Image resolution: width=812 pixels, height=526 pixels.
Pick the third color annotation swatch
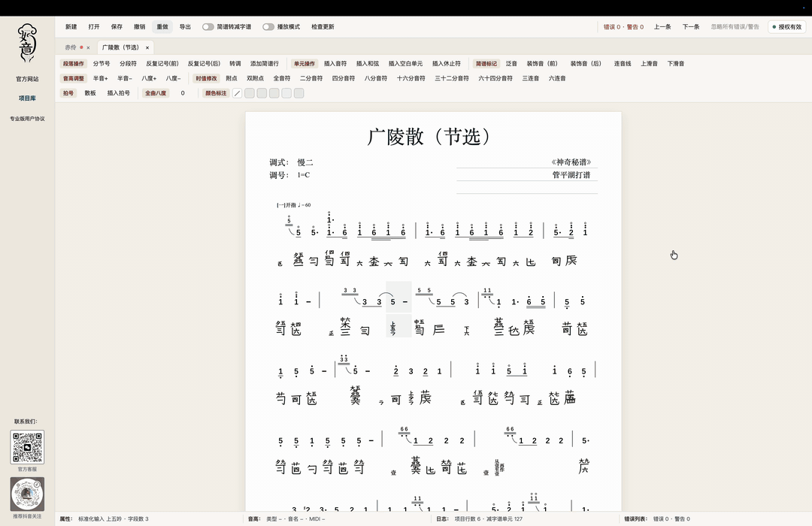point(274,93)
